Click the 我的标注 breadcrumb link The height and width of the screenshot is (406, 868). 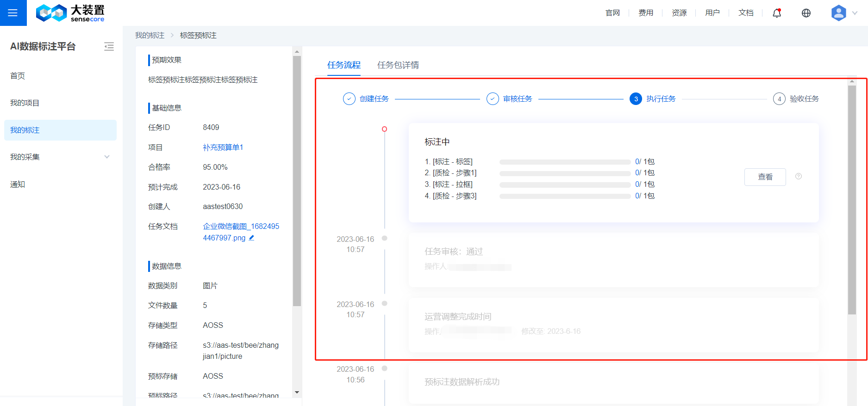(150, 36)
